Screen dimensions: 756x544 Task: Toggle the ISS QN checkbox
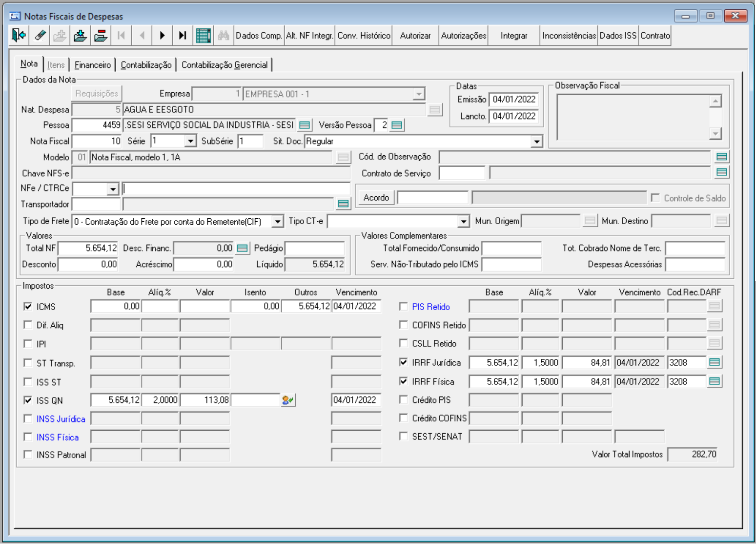pos(28,400)
